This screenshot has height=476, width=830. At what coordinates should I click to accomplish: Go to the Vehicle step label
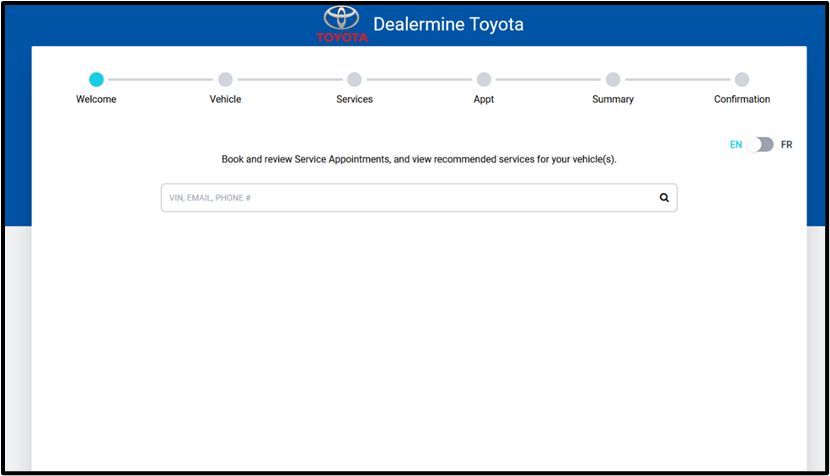[x=225, y=99]
